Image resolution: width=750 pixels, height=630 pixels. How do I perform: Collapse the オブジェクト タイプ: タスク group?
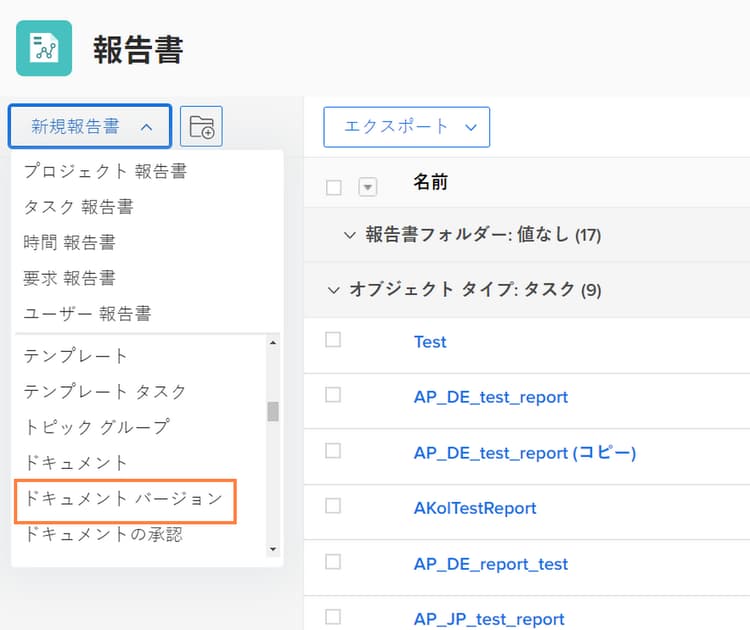(x=333, y=290)
